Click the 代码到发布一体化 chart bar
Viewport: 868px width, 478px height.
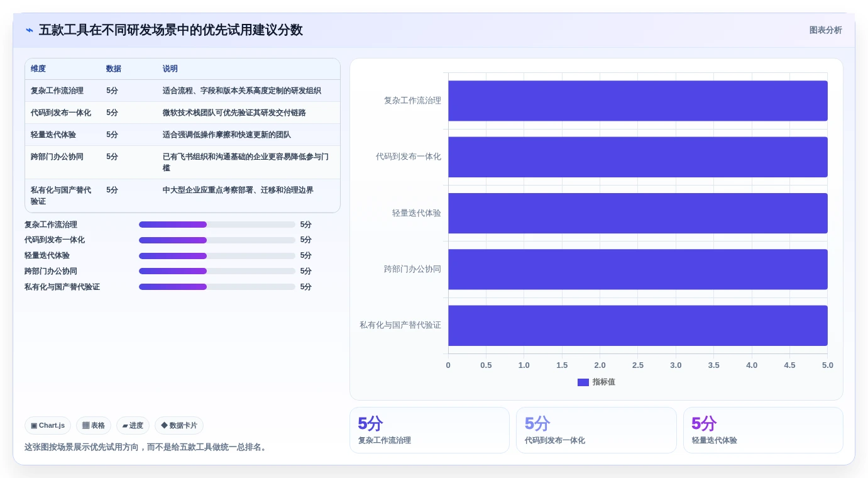coord(638,157)
